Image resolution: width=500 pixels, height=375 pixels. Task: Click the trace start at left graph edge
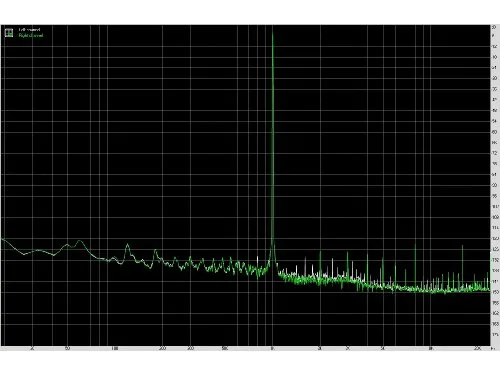pyautogui.click(x=2, y=239)
